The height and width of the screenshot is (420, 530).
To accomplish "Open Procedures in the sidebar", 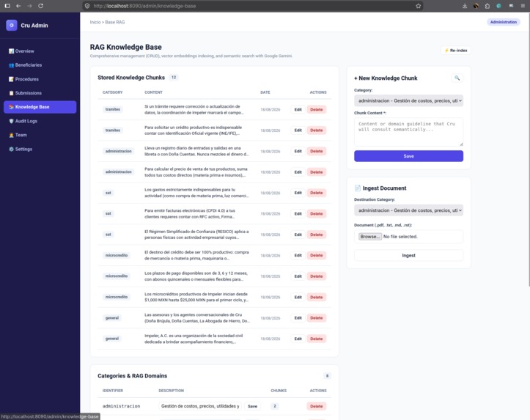I will click(40, 79).
